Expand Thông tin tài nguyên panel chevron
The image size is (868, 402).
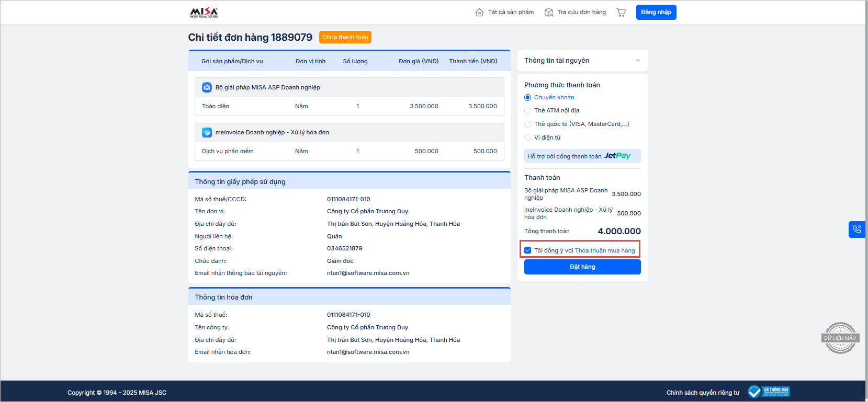pyautogui.click(x=637, y=61)
